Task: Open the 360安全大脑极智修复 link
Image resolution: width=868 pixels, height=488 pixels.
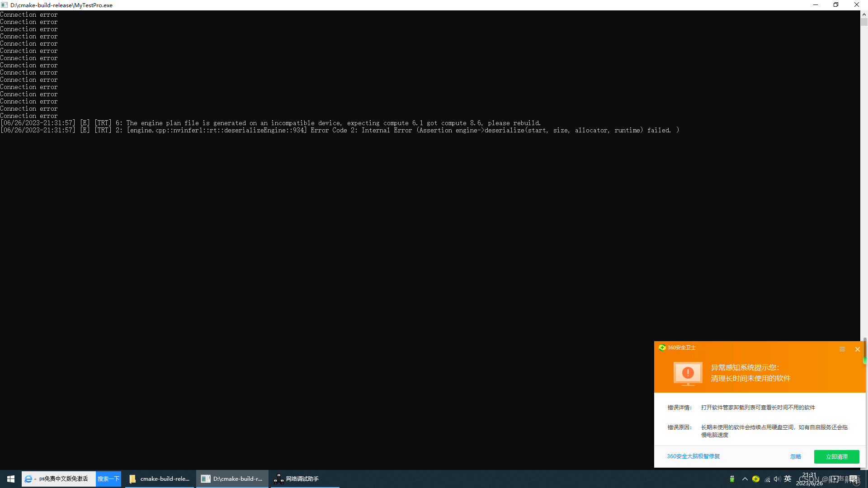Action: tap(693, 456)
